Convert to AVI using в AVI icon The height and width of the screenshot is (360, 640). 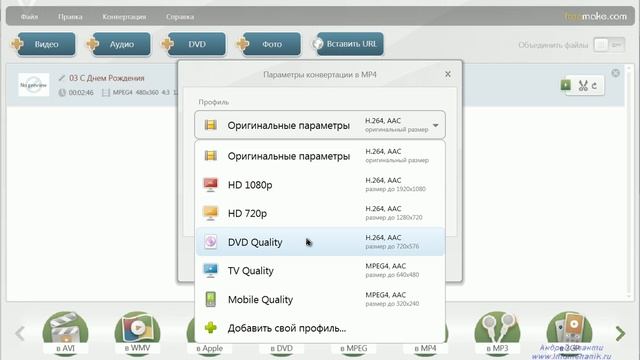click(x=65, y=333)
